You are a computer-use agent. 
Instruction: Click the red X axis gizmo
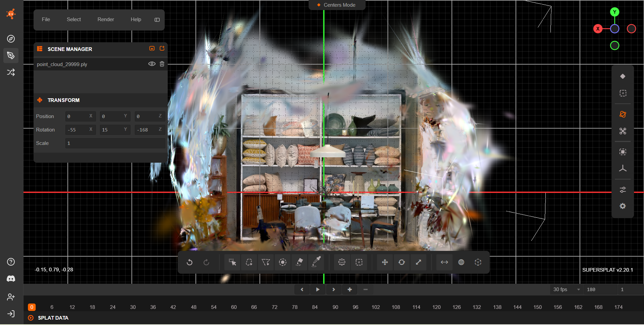(598, 29)
